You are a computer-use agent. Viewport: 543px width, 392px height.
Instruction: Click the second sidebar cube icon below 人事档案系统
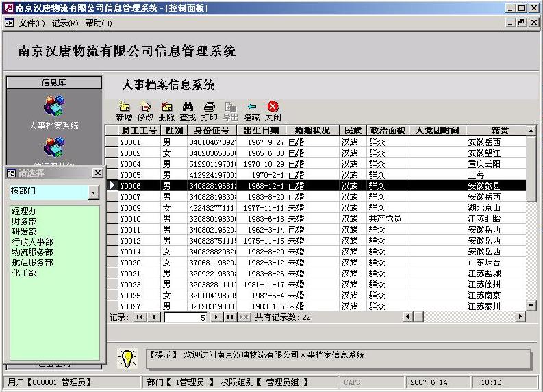click(x=54, y=146)
